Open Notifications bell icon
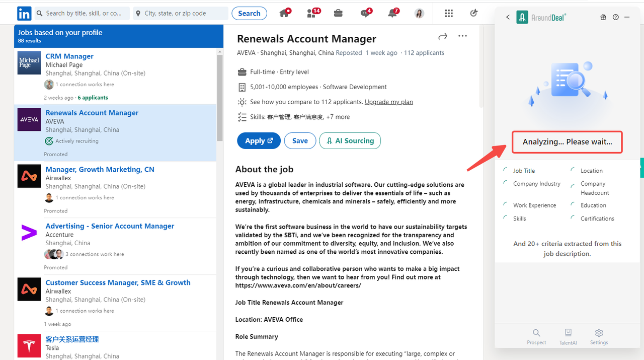The height and width of the screenshot is (360, 644). point(392,14)
